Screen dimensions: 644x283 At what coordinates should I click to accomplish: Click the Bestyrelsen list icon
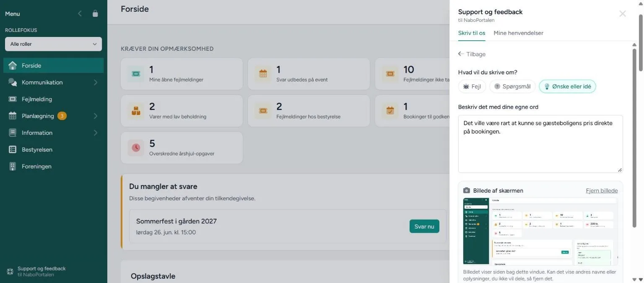click(13, 149)
